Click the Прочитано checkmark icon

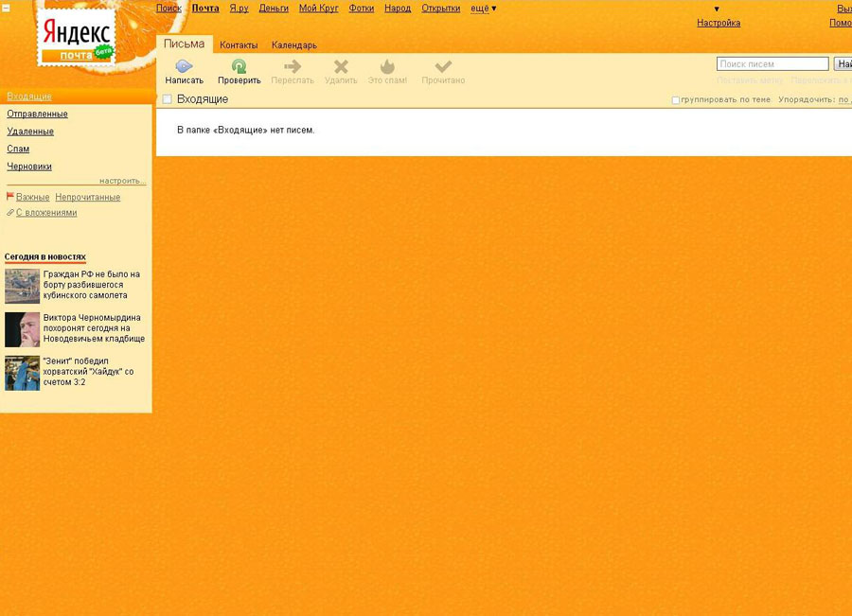click(x=443, y=66)
